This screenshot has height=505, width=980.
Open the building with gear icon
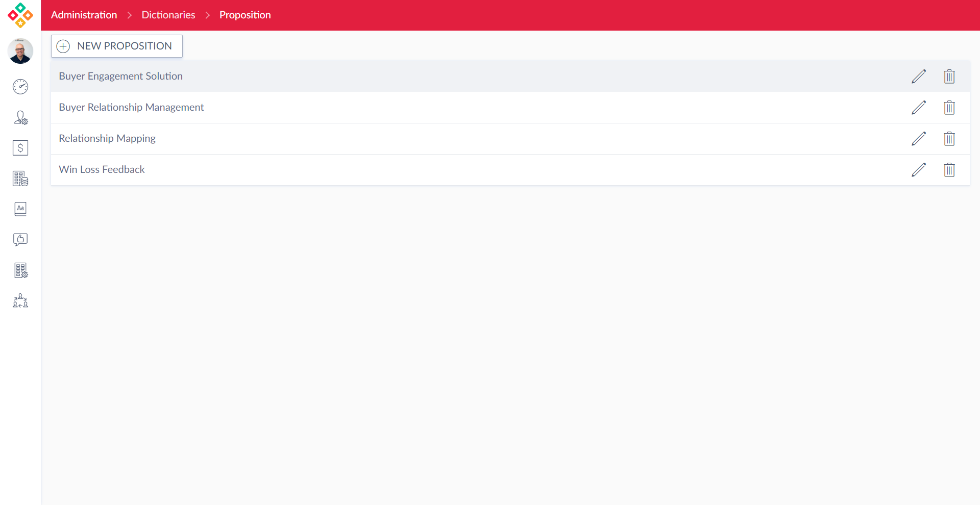click(20, 270)
